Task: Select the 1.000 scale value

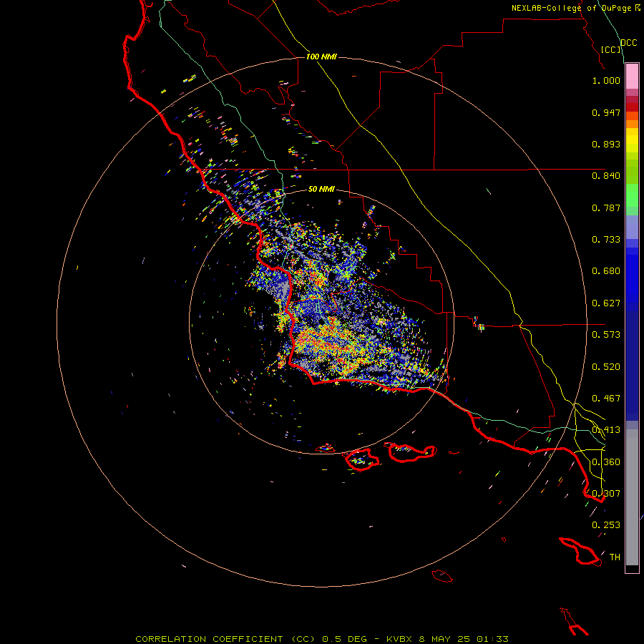Action: [606, 80]
